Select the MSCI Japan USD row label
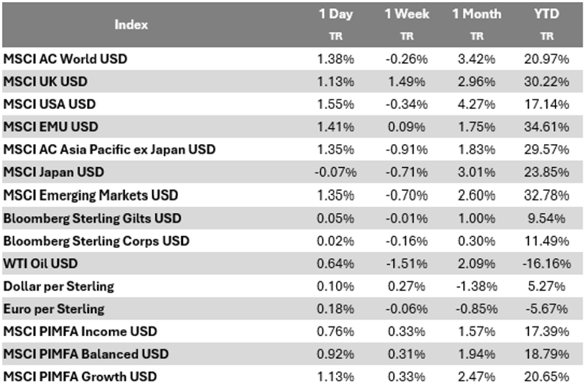 point(53,172)
